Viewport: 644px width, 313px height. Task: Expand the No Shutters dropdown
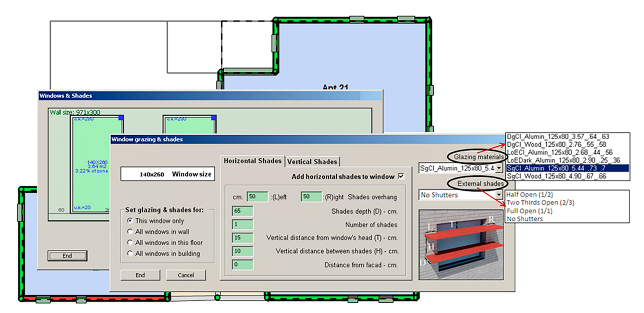[x=498, y=194]
